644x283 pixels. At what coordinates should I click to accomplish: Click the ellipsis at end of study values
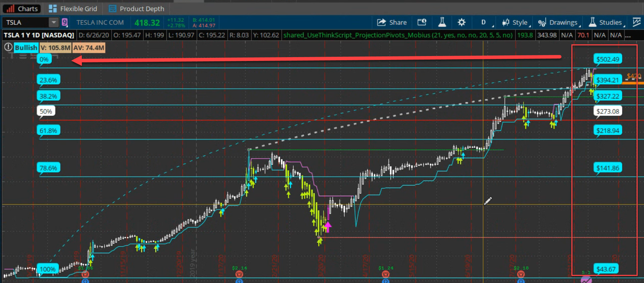click(628, 35)
